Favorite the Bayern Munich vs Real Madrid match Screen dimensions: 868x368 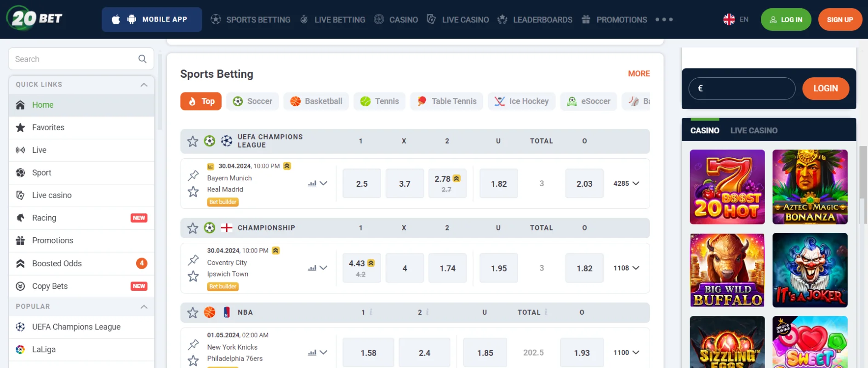(193, 191)
